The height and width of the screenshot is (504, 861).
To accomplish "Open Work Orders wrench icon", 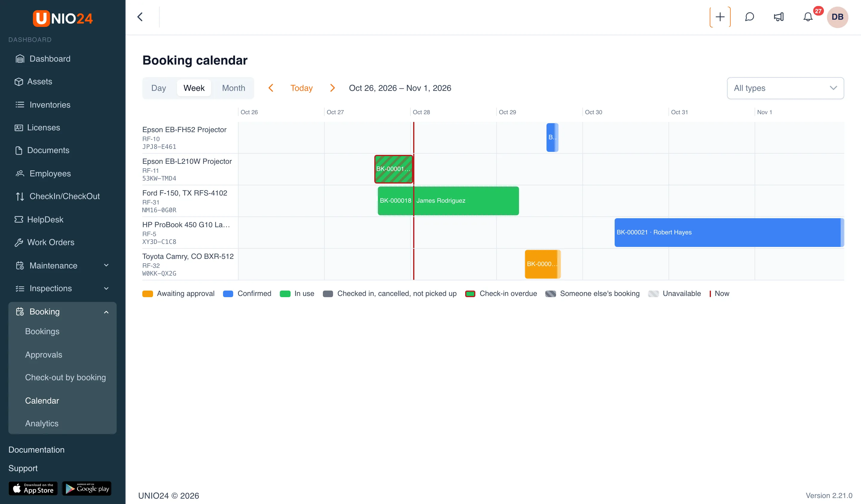I will 19,242.
